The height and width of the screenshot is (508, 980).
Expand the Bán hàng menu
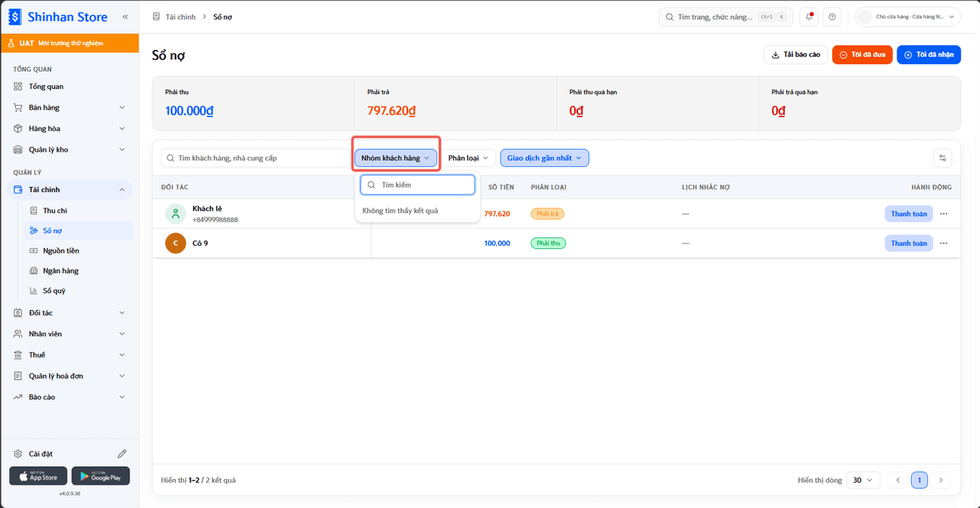click(x=70, y=107)
